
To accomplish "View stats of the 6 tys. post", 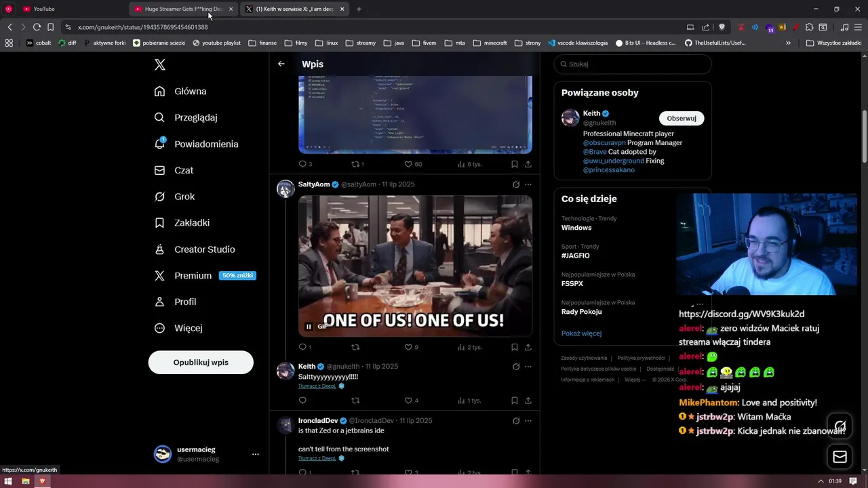I will pyautogui.click(x=470, y=164).
